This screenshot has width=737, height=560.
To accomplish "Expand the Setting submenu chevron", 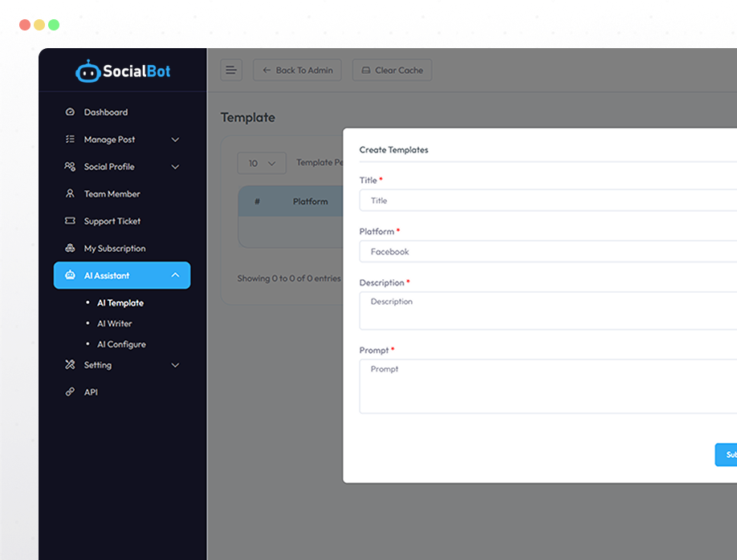I will click(175, 365).
